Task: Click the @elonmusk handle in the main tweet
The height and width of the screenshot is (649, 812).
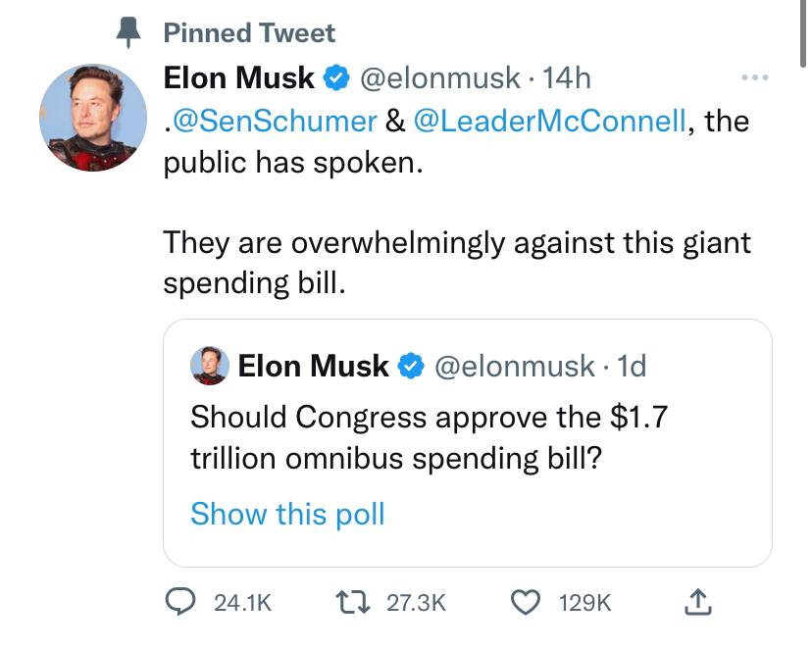Action: click(442, 76)
